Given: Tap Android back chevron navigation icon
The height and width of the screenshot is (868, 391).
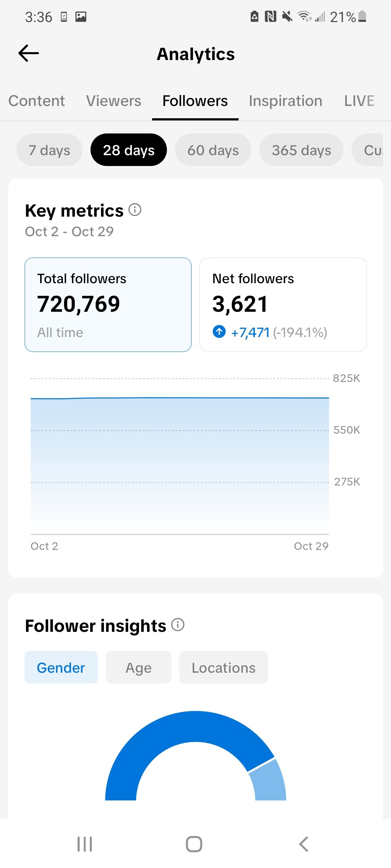Looking at the screenshot, I should click(303, 844).
